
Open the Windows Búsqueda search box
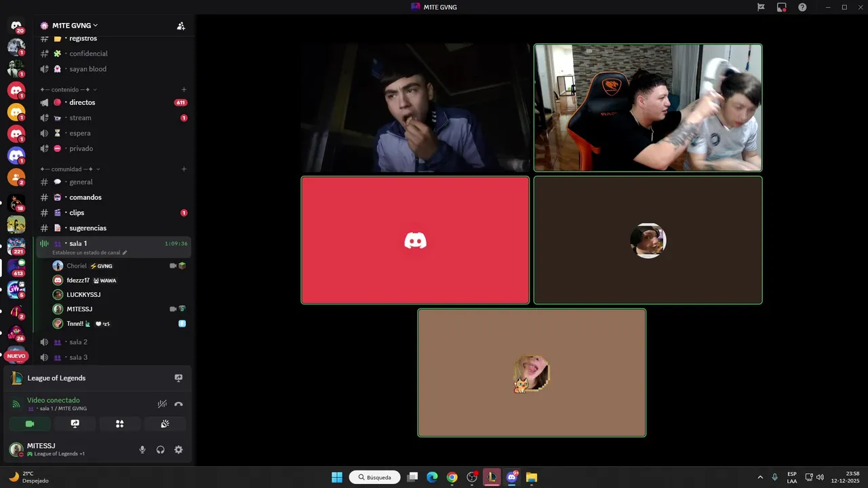click(374, 477)
